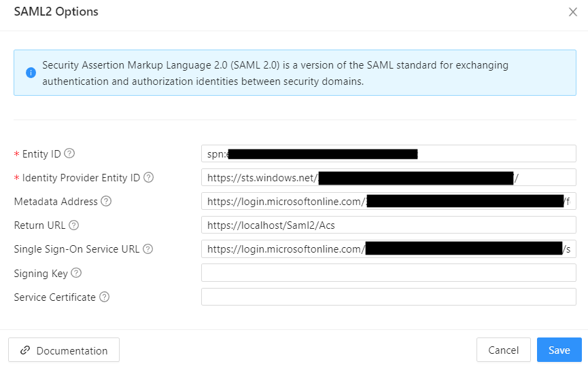The image size is (588, 366).
Task: Click the empty Signing Key field
Action: coord(388,273)
